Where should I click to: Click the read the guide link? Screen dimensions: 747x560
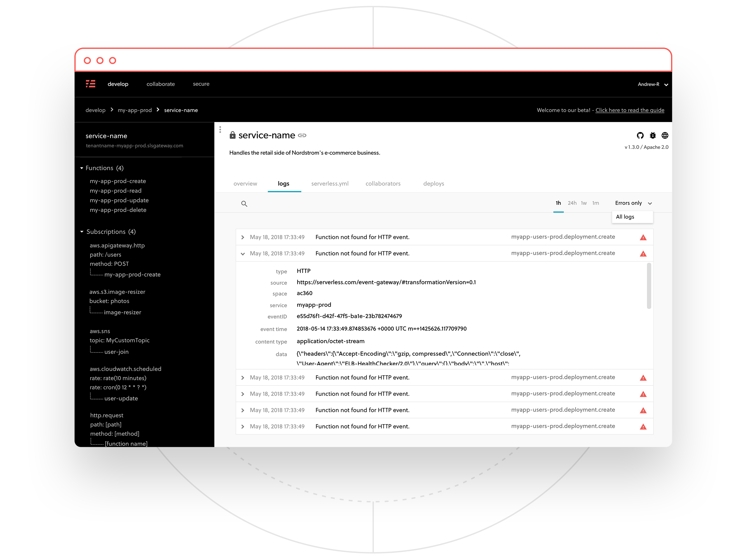click(x=629, y=110)
